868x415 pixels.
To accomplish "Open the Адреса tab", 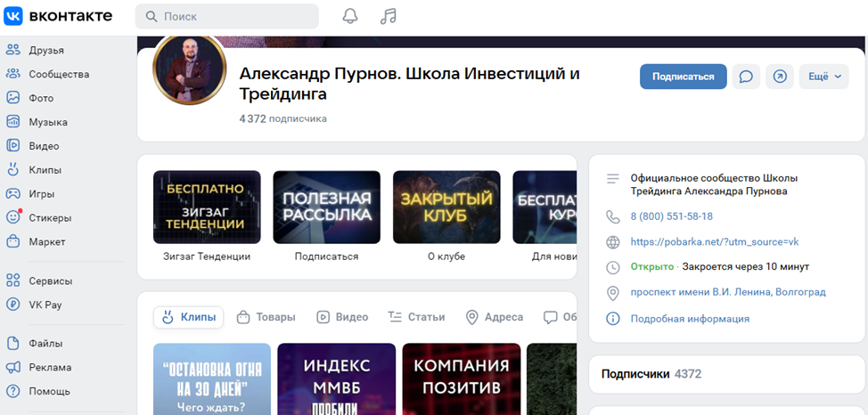I will click(x=494, y=317).
